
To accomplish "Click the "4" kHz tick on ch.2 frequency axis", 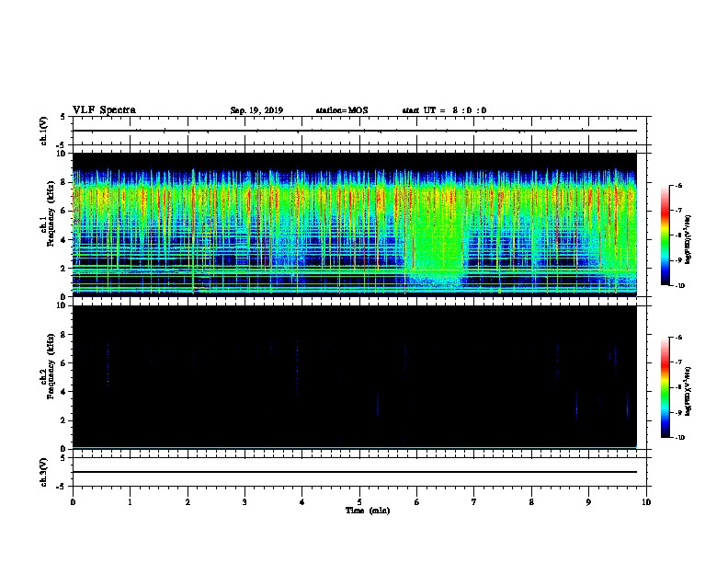I will (63, 392).
